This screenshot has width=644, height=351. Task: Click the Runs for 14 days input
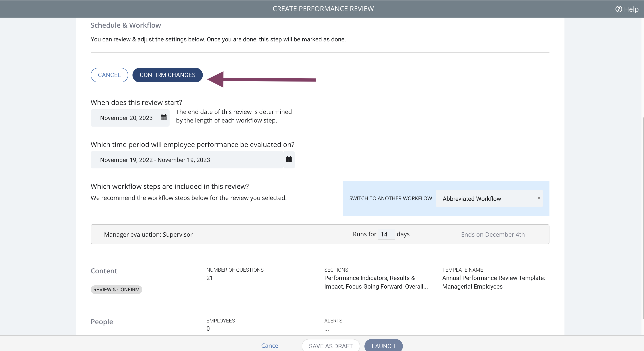click(386, 234)
